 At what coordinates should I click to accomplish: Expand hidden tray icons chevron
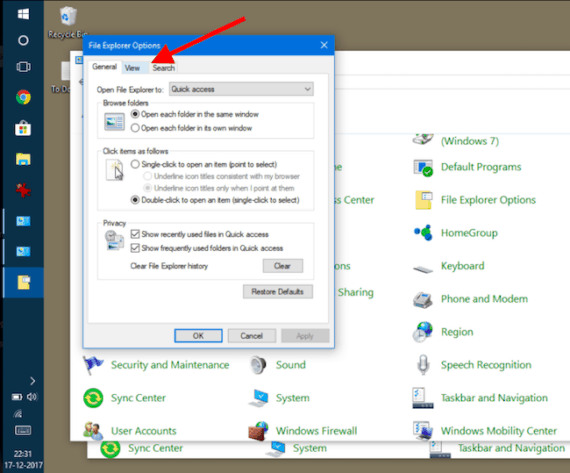[32, 381]
